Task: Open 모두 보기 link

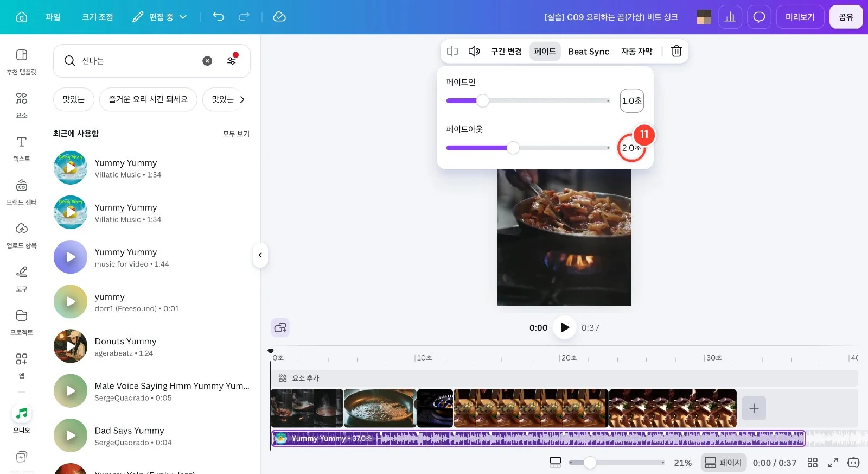Action: (x=236, y=134)
